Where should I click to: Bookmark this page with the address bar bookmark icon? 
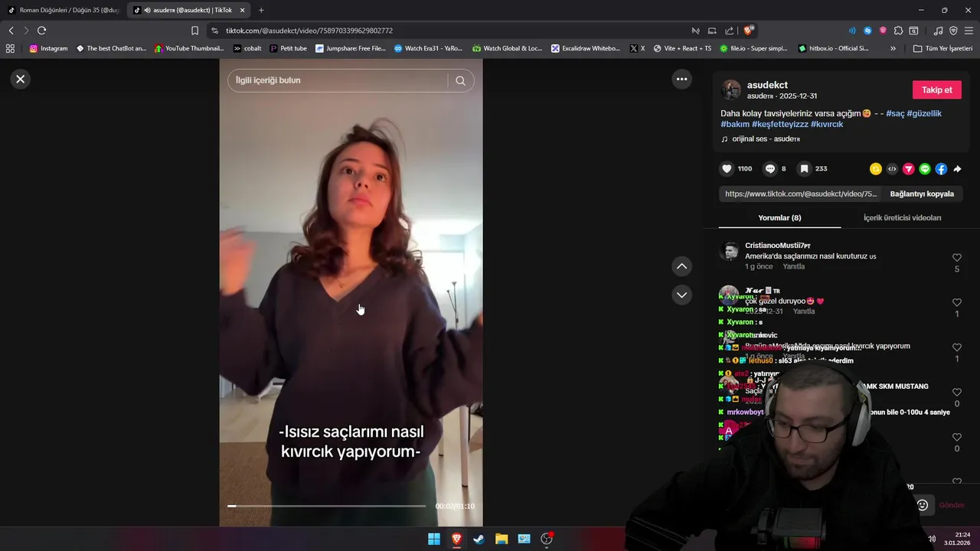pyautogui.click(x=194, y=31)
